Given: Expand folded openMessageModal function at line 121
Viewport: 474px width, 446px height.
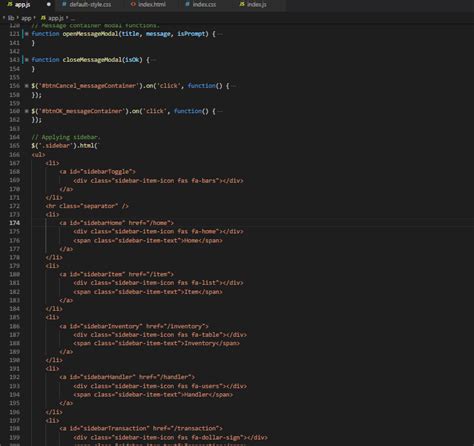Looking at the screenshot, I should (27, 34).
